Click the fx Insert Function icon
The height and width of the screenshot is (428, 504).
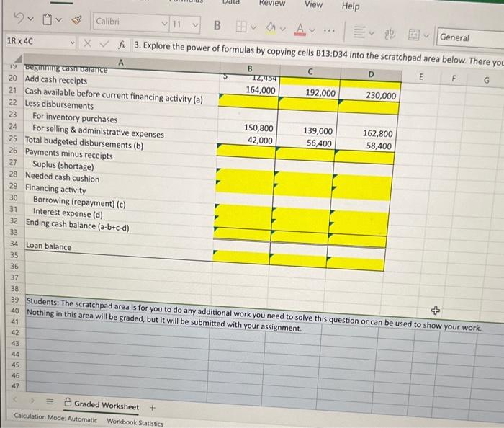click(121, 45)
